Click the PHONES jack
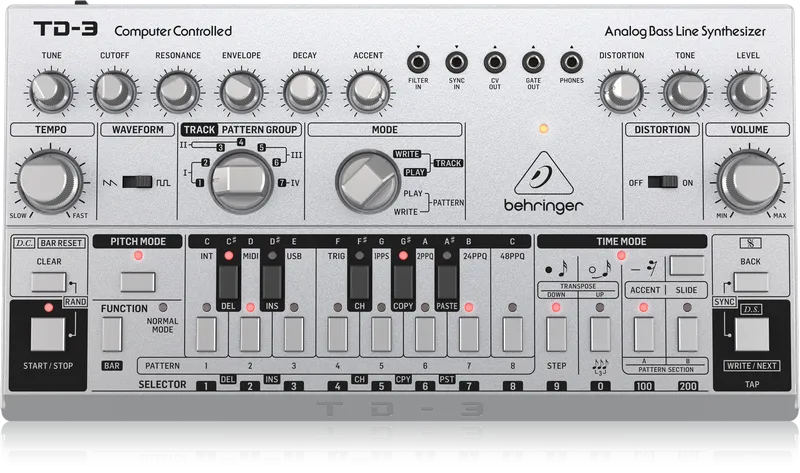 pos(571,63)
